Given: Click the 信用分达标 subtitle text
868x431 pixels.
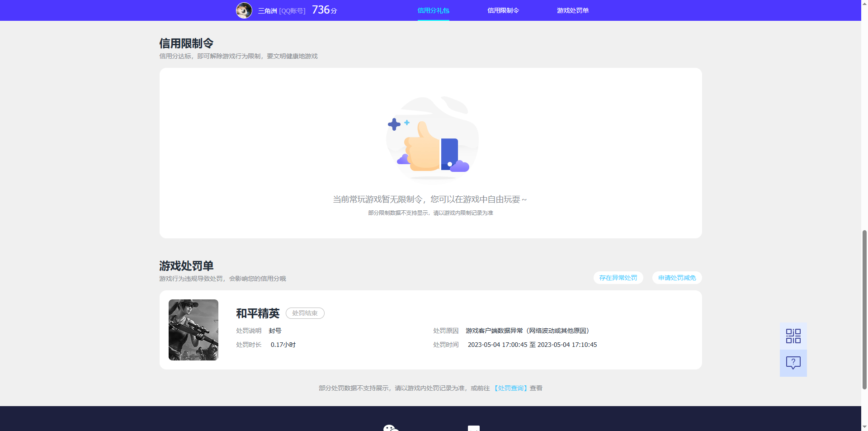Looking at the screenshot, I should [x=238, y=56].
